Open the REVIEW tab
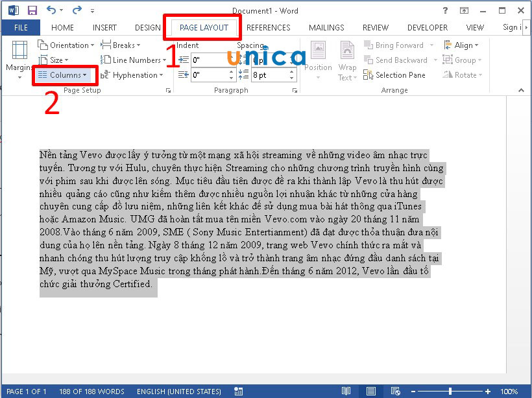 coord(376,27)
